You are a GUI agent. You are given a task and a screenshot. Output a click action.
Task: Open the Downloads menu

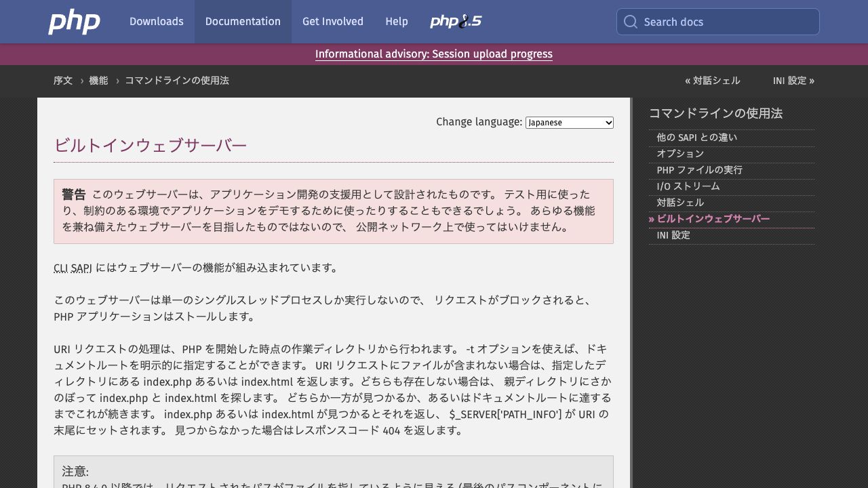(x=157, y=22)
